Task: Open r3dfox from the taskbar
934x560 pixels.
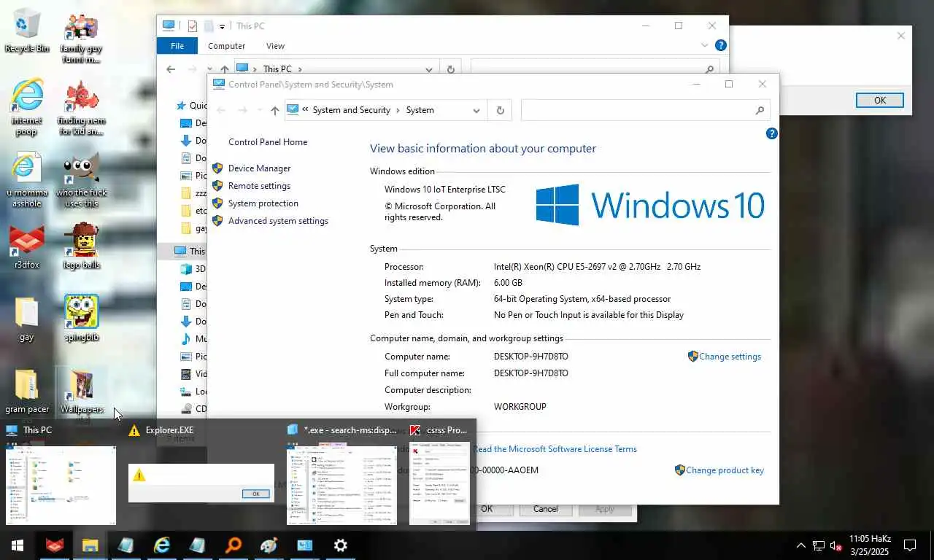Action: (54, 545)
